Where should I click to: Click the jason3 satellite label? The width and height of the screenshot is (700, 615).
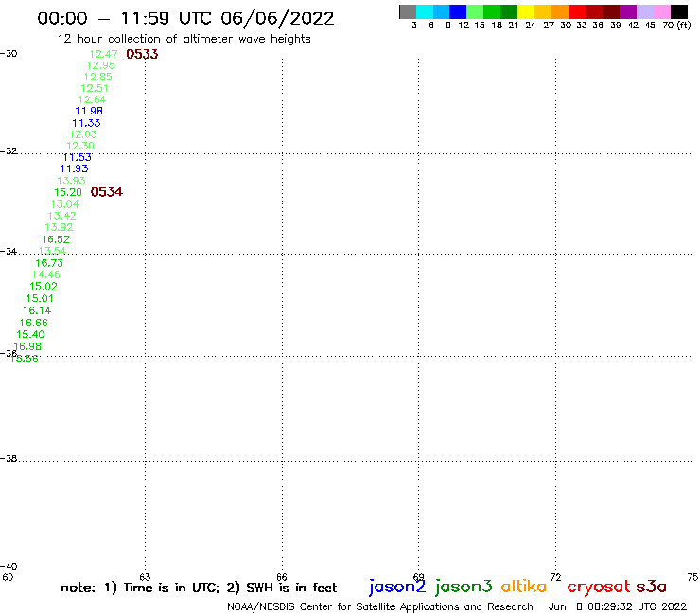pyautogui.click(x=464, y=587)
